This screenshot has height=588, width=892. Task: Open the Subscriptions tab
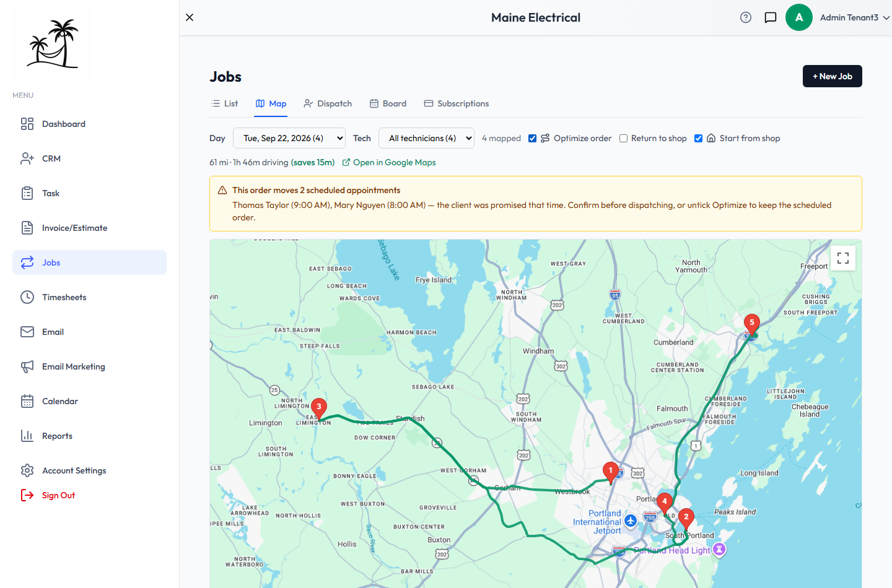[x=457, y=103]
